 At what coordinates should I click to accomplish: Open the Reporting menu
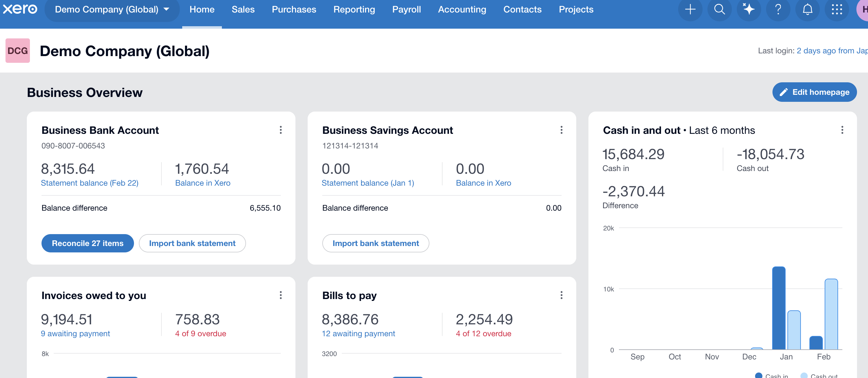point(354,9)
